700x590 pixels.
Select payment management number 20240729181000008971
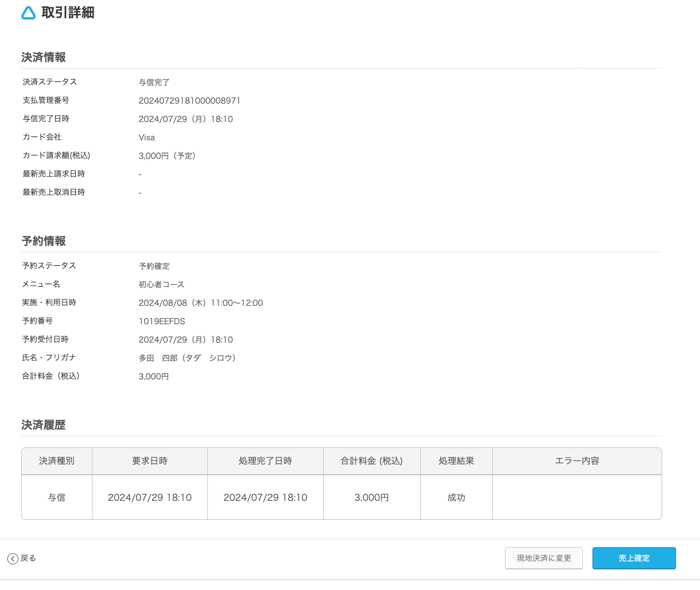[x=189, y=101]
